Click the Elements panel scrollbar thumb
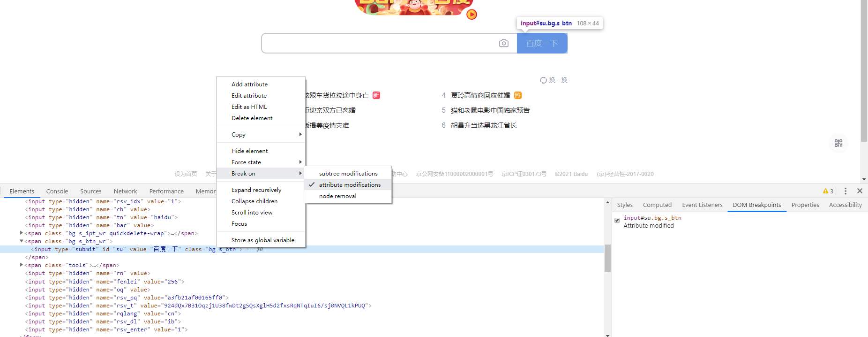 click(x=607, y=258)
